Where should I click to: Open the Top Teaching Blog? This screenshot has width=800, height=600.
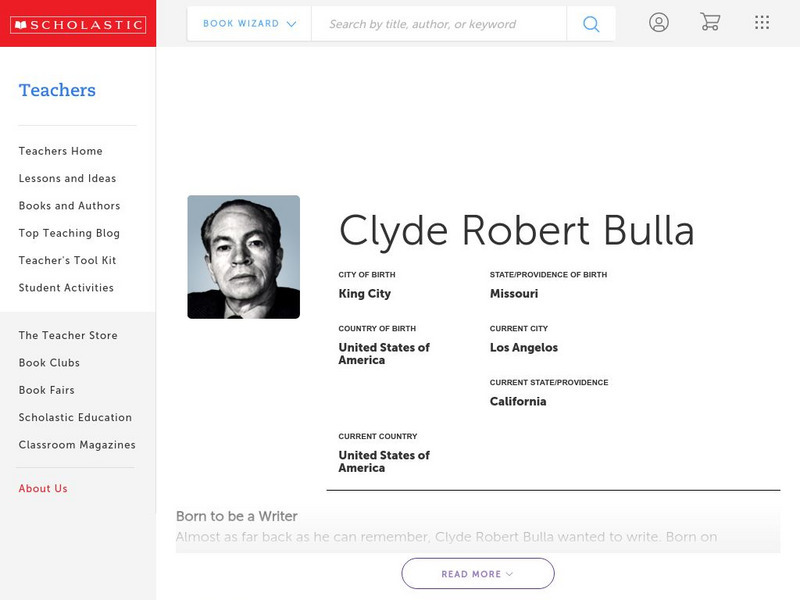[x=70, y=233]
